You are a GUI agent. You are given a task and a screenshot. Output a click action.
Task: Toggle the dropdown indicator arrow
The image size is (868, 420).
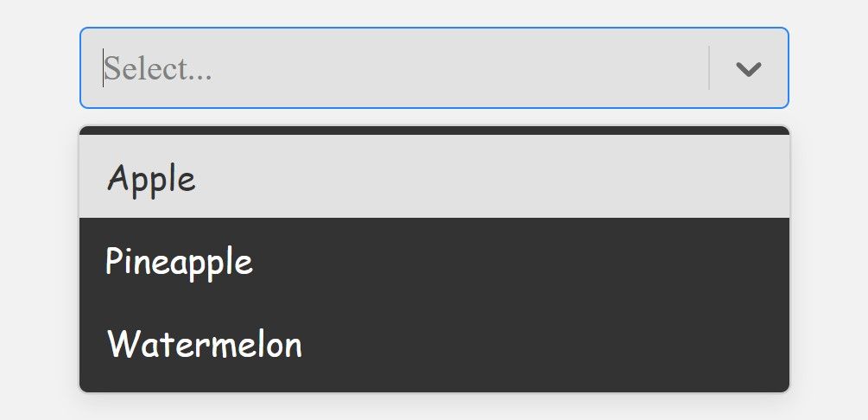[x=748, y=69]
